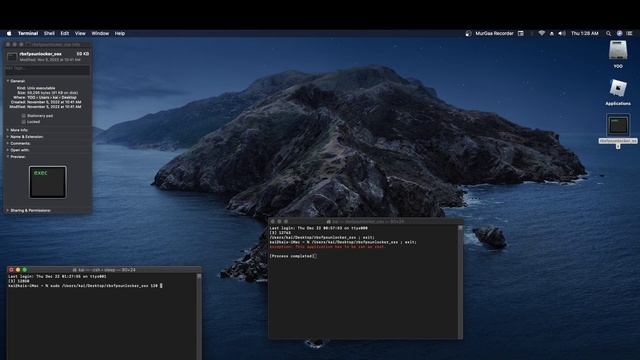Open the Window menu
640x360 pixels.
[x=100, y=33]
